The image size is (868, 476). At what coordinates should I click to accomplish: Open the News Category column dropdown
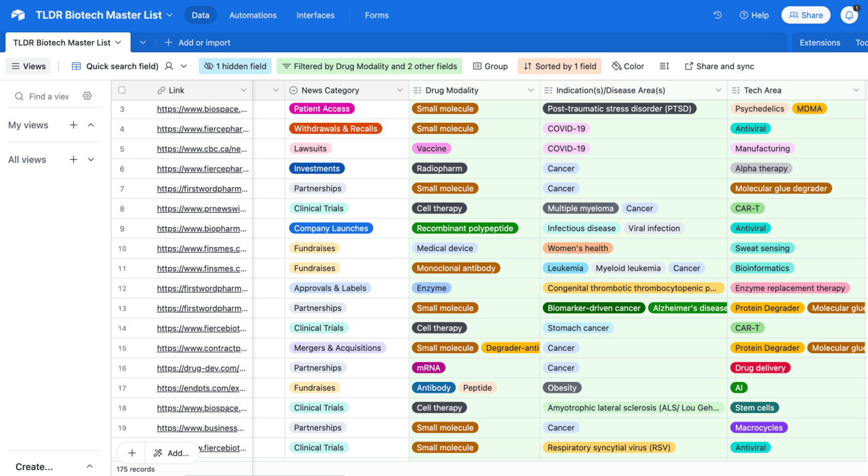399,90
